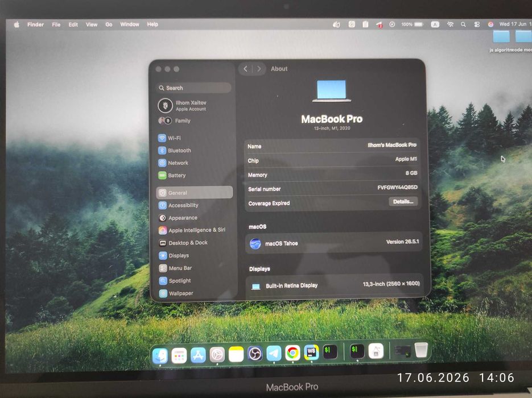Open the js algoritm desktop folder
Viewport: 532px width, 398px height.
501,36
